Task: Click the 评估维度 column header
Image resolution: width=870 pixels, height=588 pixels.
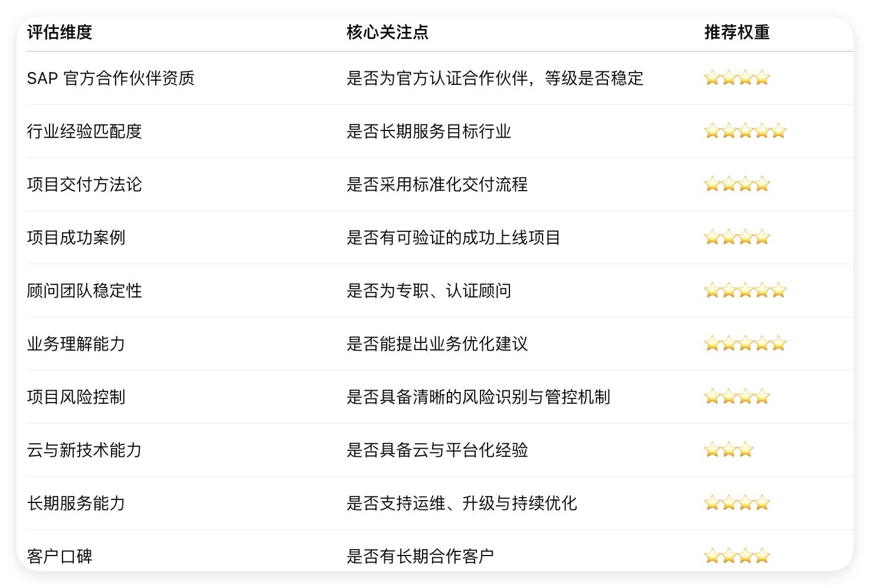Action: pyautogui.click(x=60, y=32)
